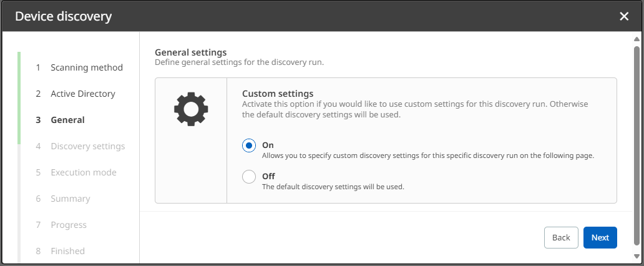Select the On radio button
644x266 pixels.
point(249,145)
